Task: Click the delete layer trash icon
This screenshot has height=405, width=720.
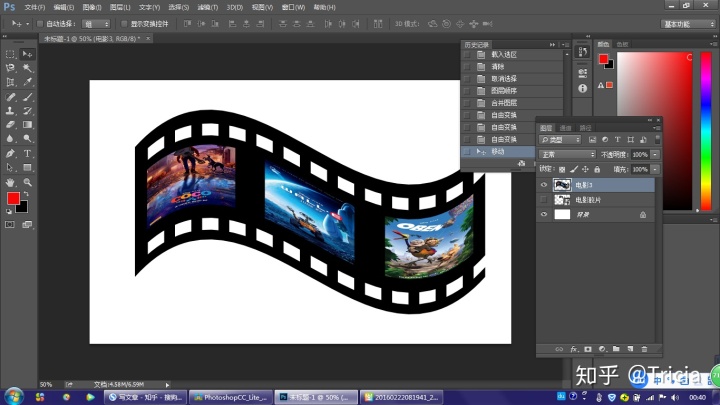Action: (644, 349)
